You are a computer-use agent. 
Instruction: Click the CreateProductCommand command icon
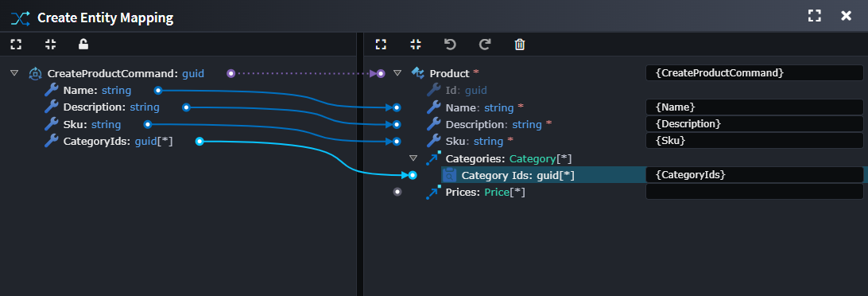click(36, 73)
